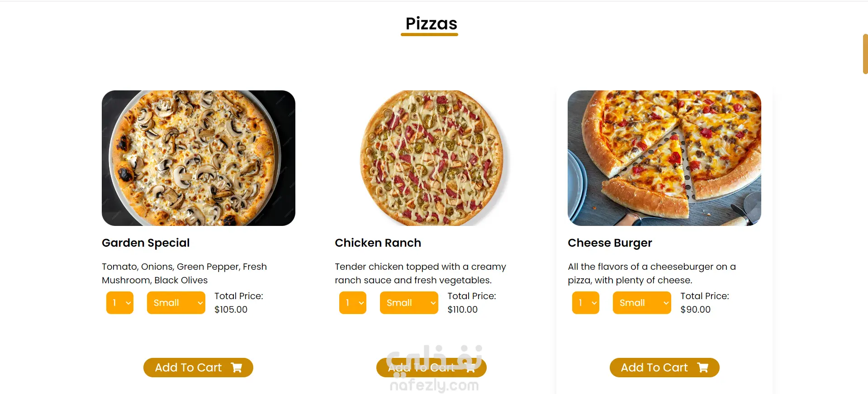Click the Cheese Burger heading
Screen dimensions: 868x394
click(610, 243)
